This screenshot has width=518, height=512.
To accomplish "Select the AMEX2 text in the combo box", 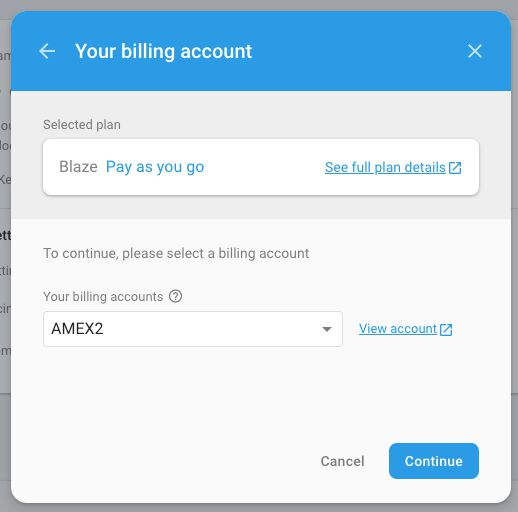I will (77, 329).
